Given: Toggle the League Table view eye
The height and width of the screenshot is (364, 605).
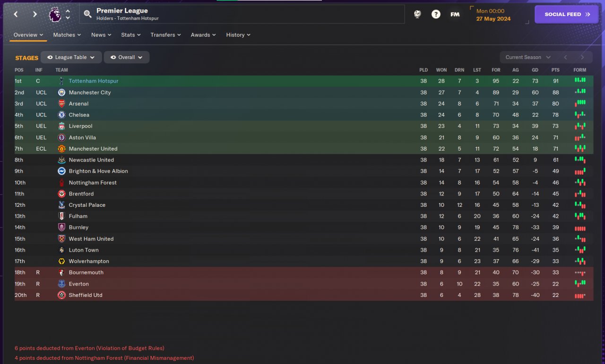Looking at the screenshot, I should coord(50,57).
